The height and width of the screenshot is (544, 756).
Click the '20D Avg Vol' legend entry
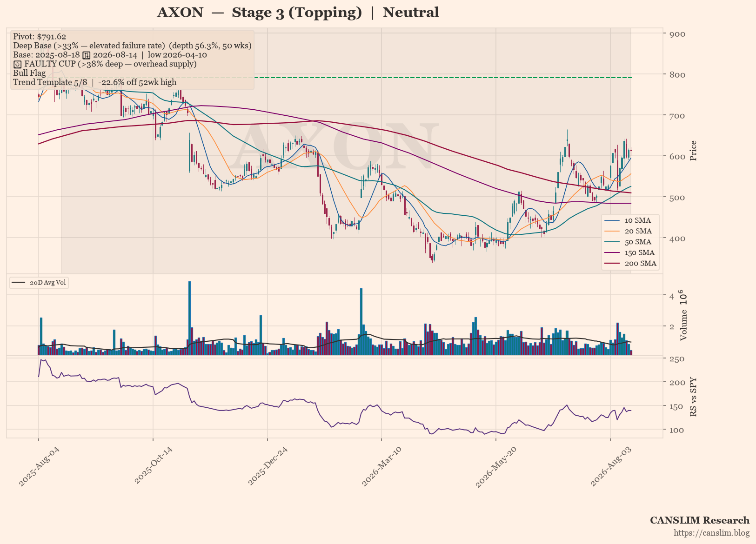[40, 283]
